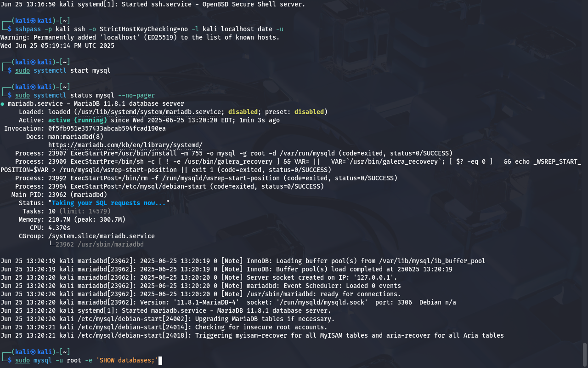588x368 pixels.
Task: Select the 'since Wed 2025-06-25 13:20:20 EDT' timestamp
Action: point(172,120)
